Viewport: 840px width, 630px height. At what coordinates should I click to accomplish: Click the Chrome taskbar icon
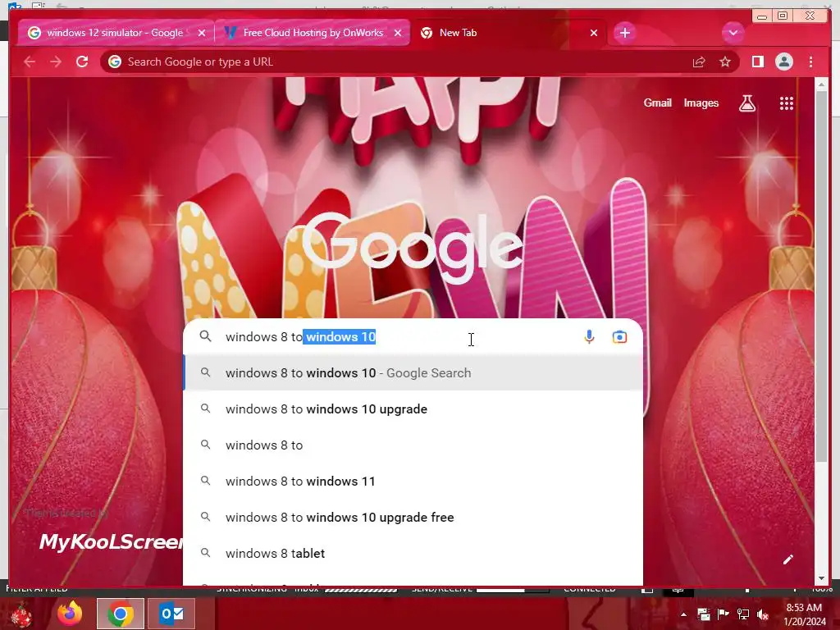point(121,614)
